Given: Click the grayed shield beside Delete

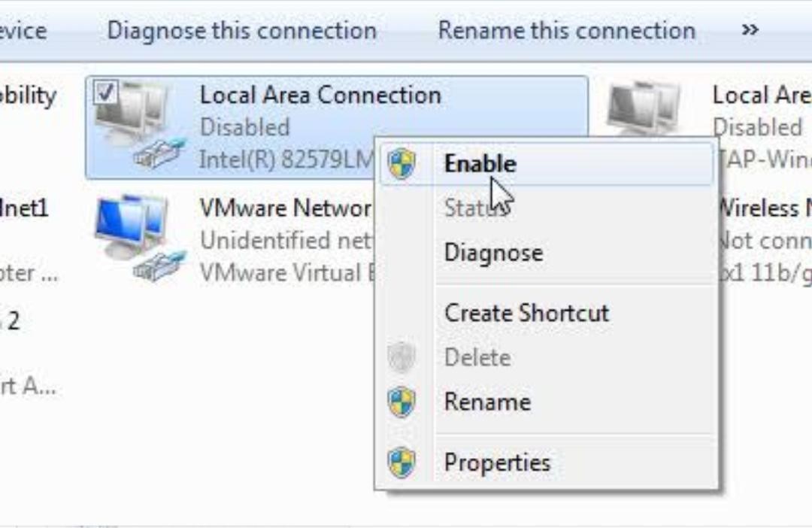Looking at the screenshot, I should (403, 358).
